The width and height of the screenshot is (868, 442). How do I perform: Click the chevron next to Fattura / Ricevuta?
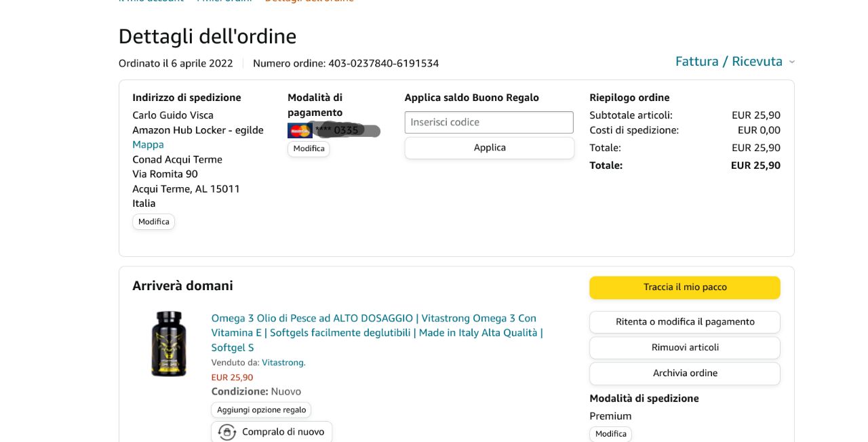point(791,62)
